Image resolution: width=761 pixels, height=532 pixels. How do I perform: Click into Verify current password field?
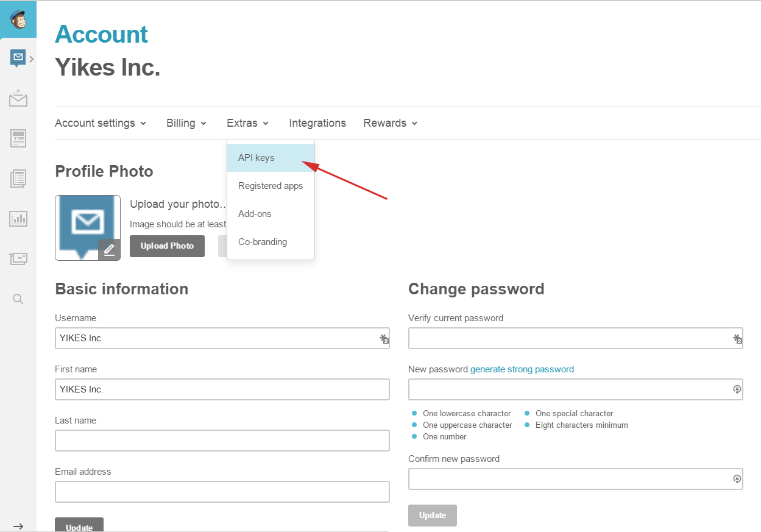576,338
